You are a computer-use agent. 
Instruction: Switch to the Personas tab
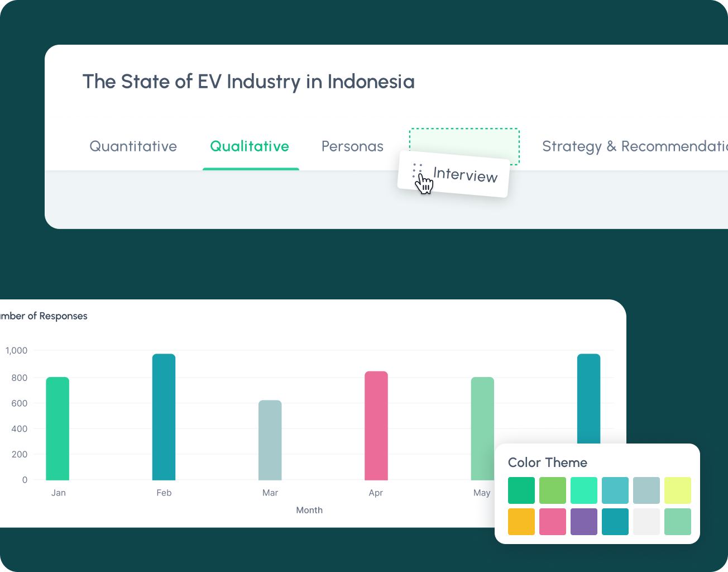point(352,146)
